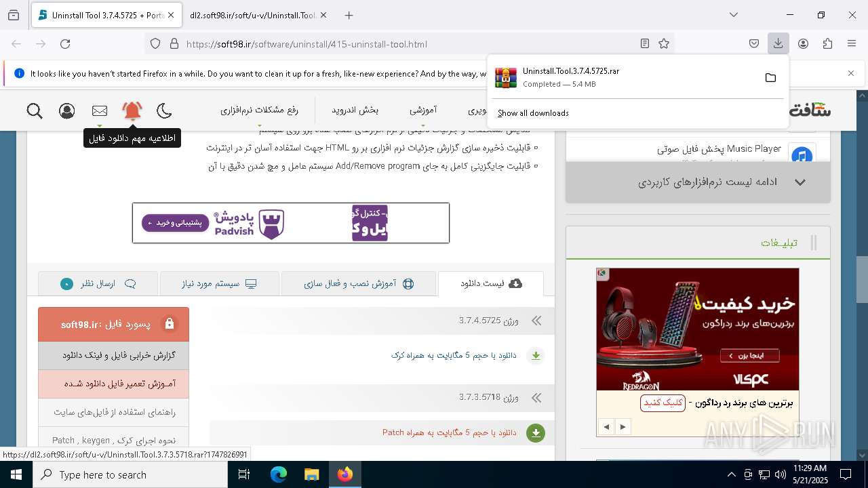Open نحوه اجرای کرک Patch keygen
Image resolution: width=868 pixels, height=488 pixels.
(113, 439)
